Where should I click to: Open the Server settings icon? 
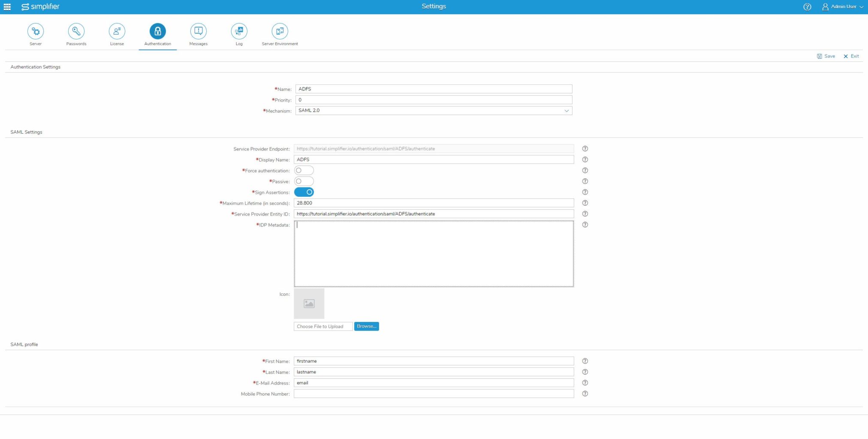click(x=36, y=31)
